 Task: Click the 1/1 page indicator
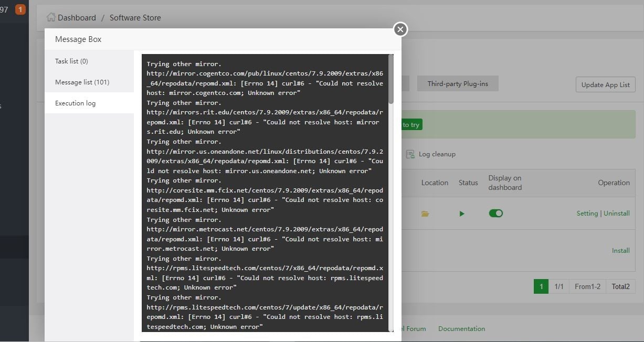tap(559, 286)
